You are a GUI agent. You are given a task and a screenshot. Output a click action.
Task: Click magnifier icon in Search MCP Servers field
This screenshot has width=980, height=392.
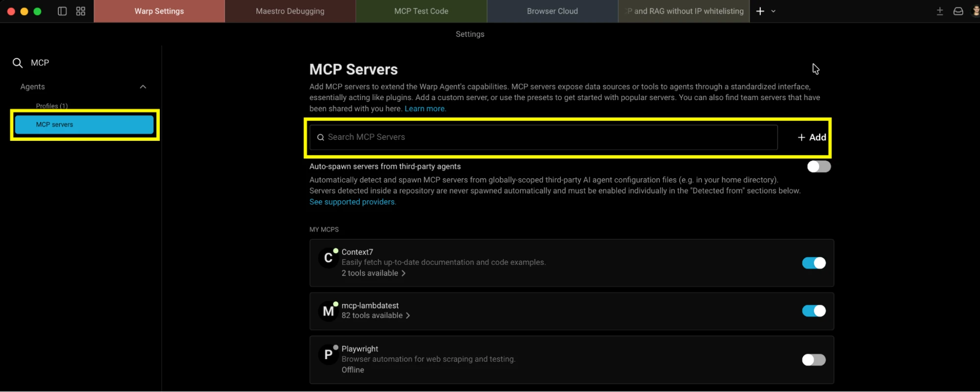[x=321, y=137]
